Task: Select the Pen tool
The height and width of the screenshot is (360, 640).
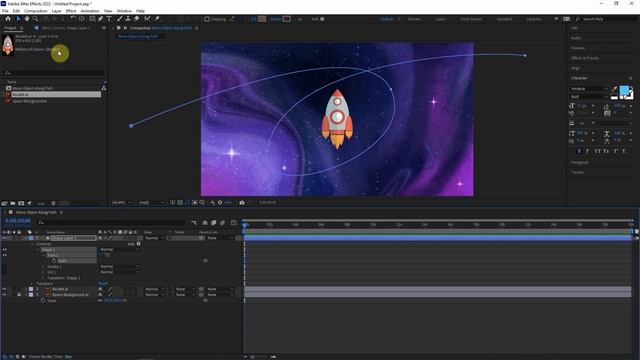Action: pos(100,19)
